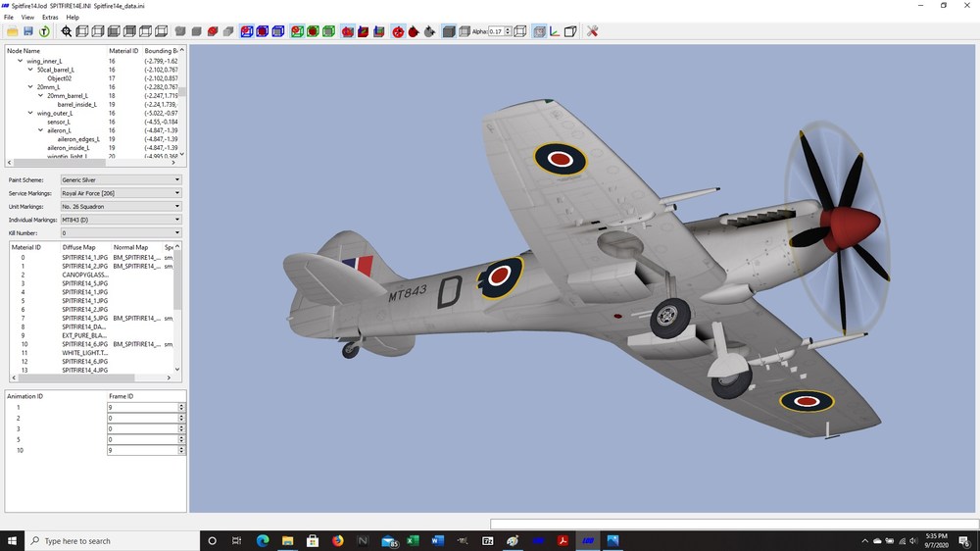Open Excel from the taskbar
This screenshot has width=980, height=551.
coord(413,541)
